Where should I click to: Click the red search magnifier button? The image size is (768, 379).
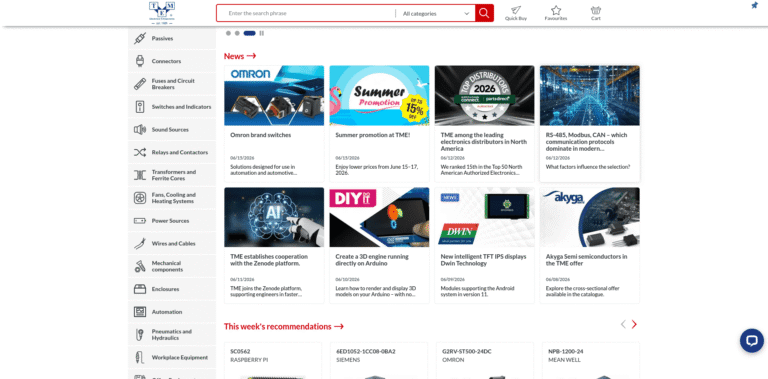[484, 13]
